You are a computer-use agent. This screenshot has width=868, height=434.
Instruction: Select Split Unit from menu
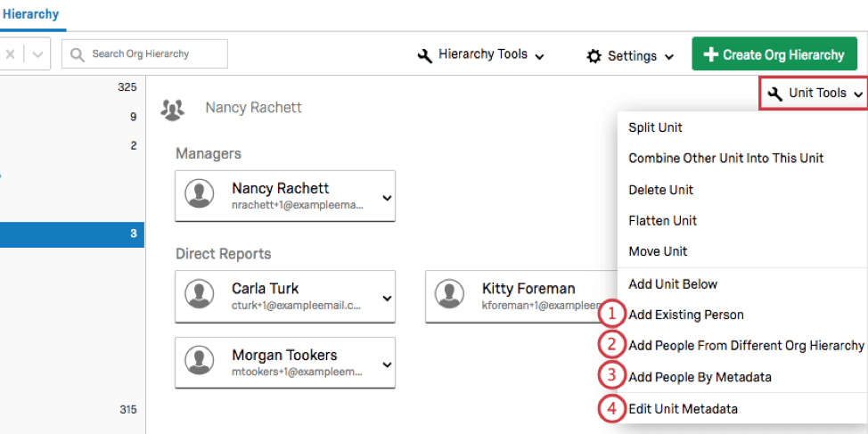[x=655, y=127]
